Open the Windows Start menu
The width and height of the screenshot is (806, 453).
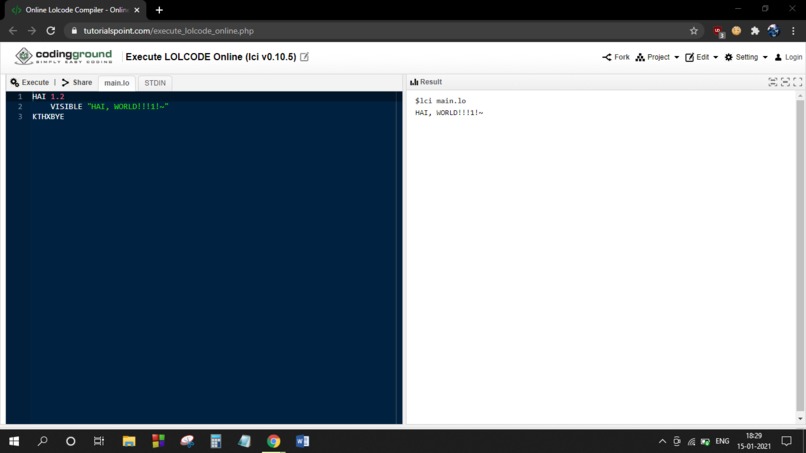click(x=14, y=441)
